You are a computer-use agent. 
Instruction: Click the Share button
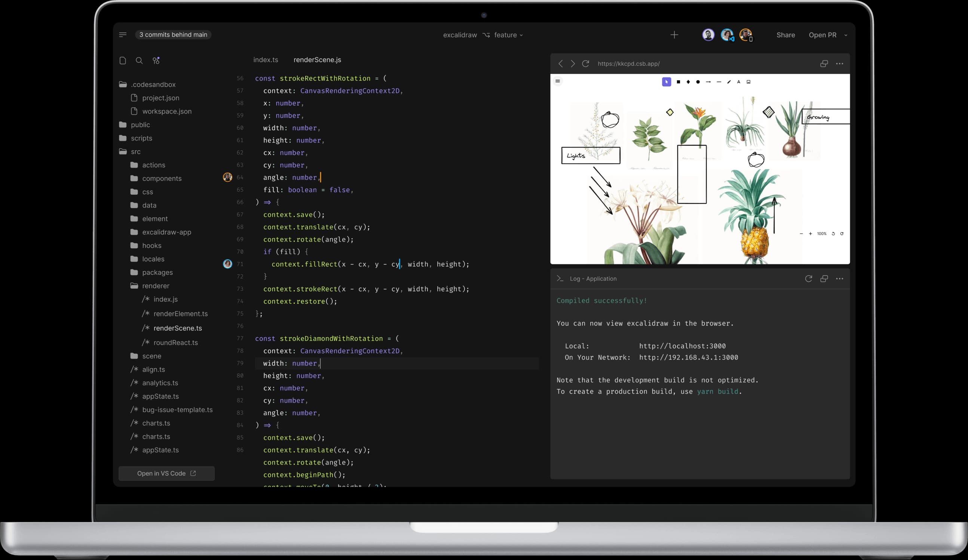pos(785,35)
